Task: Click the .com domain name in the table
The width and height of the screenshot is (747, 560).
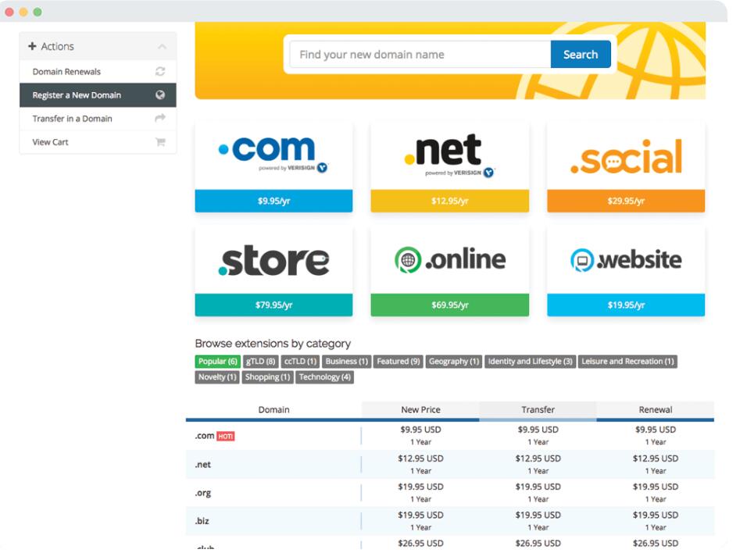Action: (x=205, y=436)
